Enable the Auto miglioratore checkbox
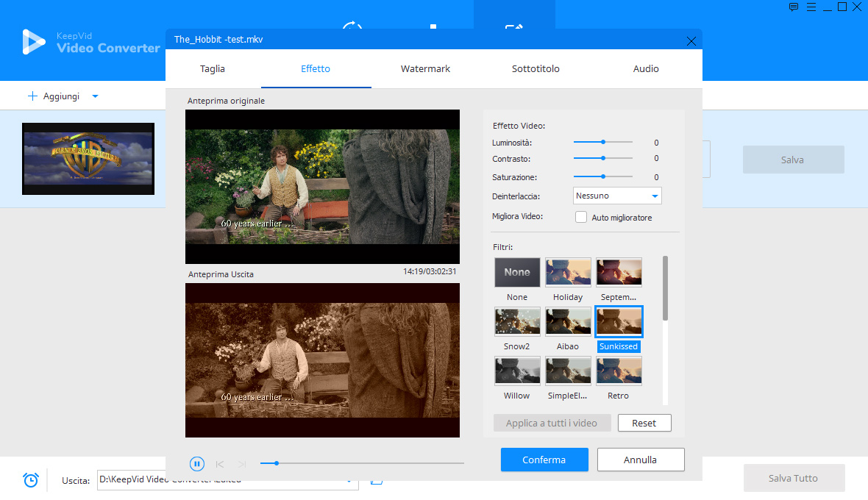The width and height of the screenshot is (868, 500). [580, 218]
